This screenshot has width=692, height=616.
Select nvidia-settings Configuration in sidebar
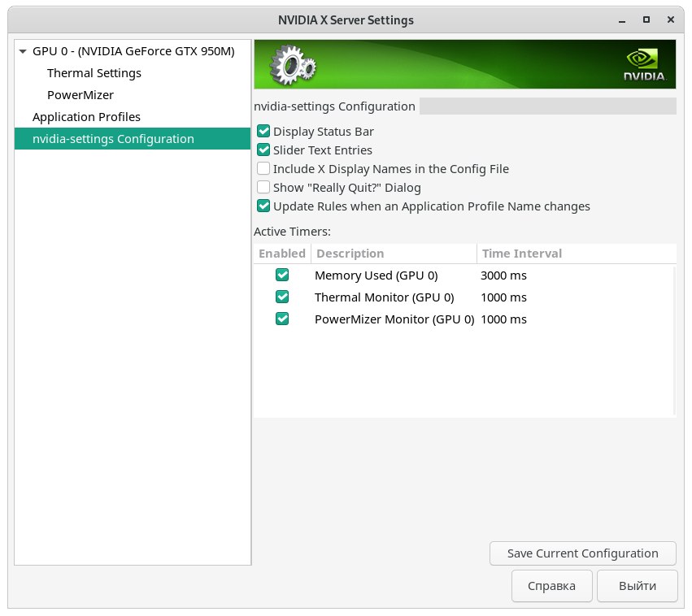click(x=133, y=139)
